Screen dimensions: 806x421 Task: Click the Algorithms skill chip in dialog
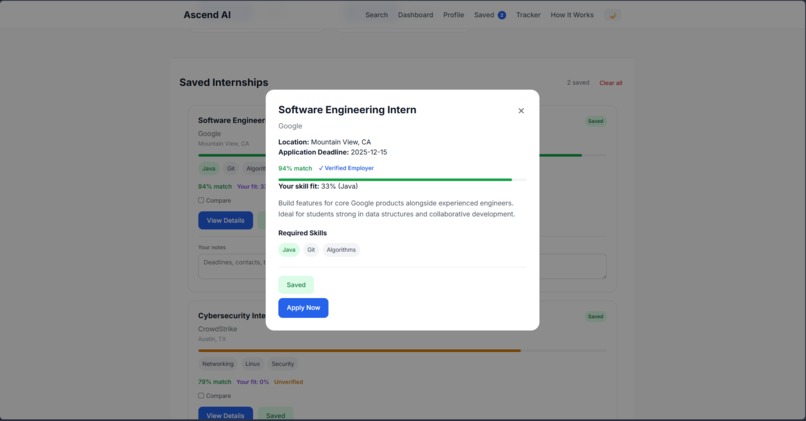tap(341, 250)
